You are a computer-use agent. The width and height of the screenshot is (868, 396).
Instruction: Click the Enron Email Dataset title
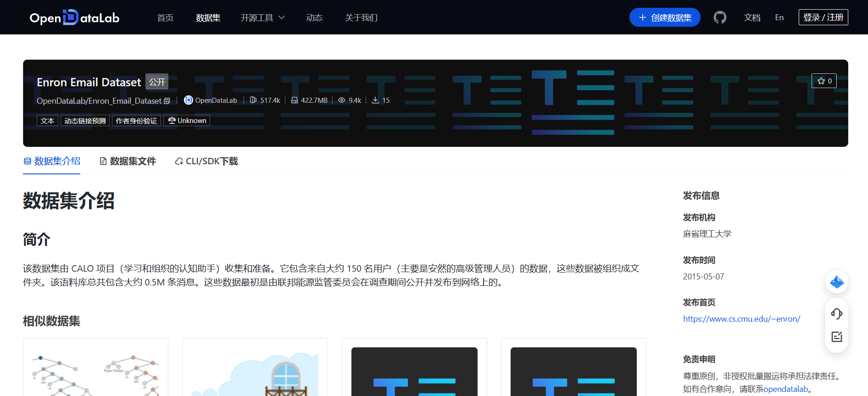[x=89, y=82]
